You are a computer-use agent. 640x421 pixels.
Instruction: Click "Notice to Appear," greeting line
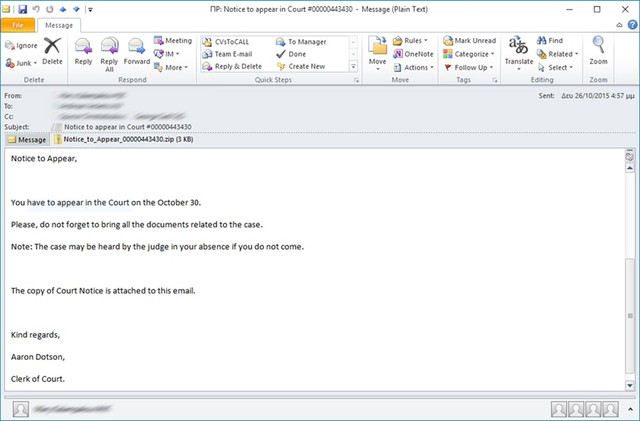tap(44, 158)
